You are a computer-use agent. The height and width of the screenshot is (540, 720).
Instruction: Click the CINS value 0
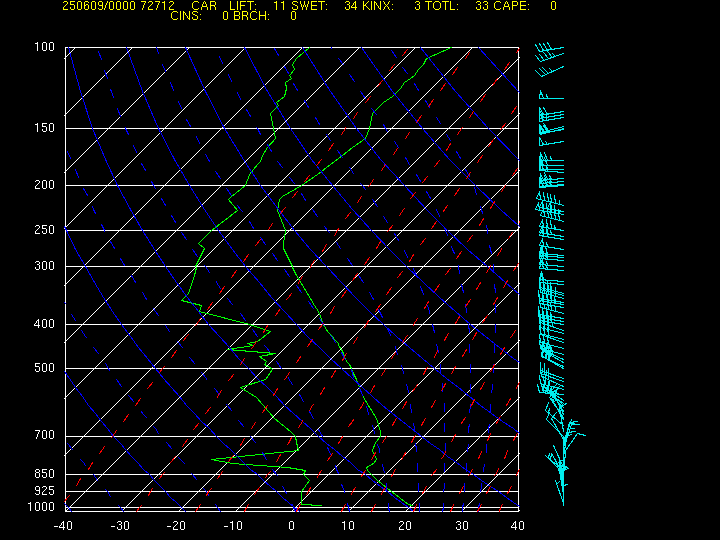click(225, 16)
